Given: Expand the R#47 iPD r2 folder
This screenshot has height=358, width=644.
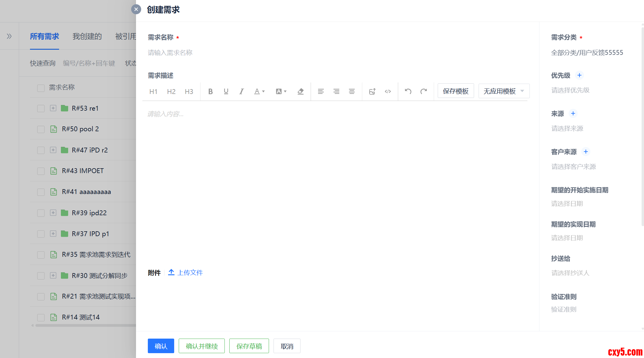Looking at the screenshot, I should [53, 150].
